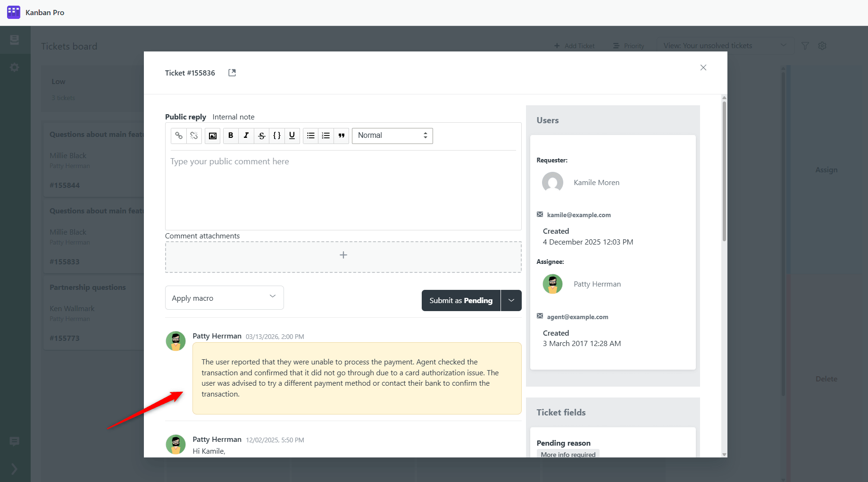Select the Public reply tab

click(x=185, y=117)
